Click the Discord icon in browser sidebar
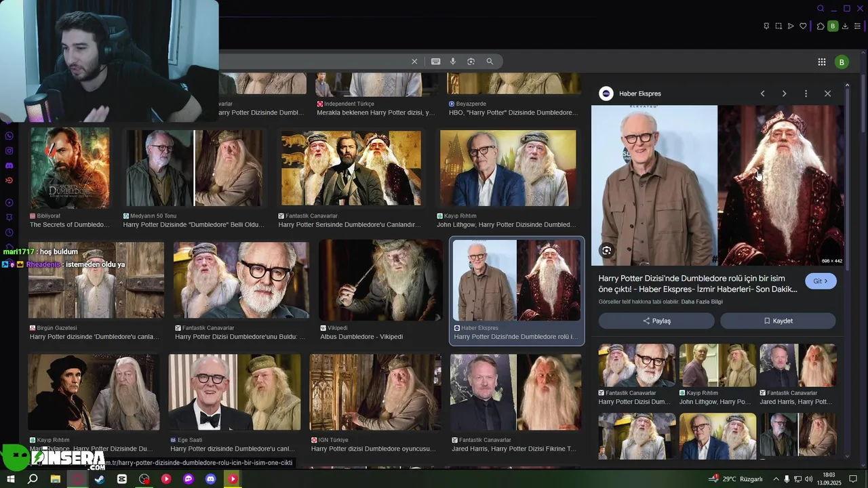This screenshot has height=488, width=868. [9, 166]
